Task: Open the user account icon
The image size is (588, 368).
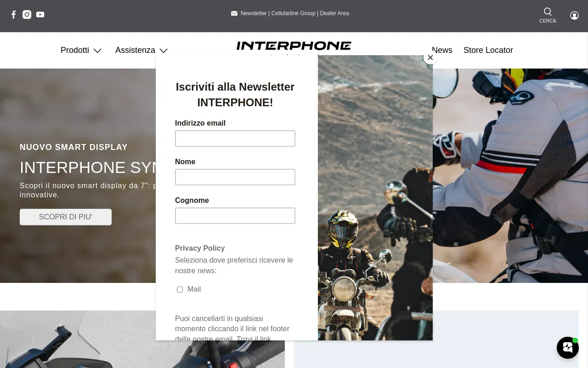Action: coord(574,16)
